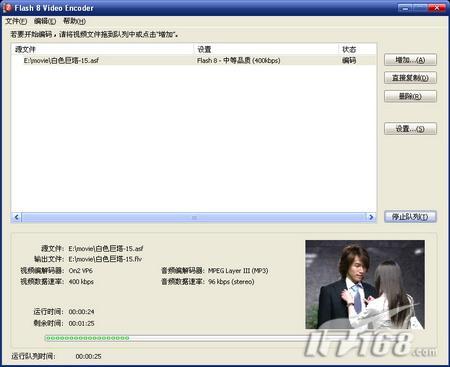The height and width of the screenshot is (367, 450).
Task: Close the Flash 8 Video Encoder window
Action: (437, 8)
